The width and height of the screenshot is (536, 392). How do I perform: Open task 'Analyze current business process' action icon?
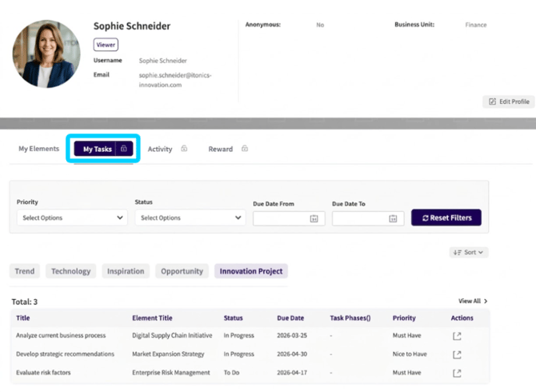pyautogui.click(x=457, y=336)
